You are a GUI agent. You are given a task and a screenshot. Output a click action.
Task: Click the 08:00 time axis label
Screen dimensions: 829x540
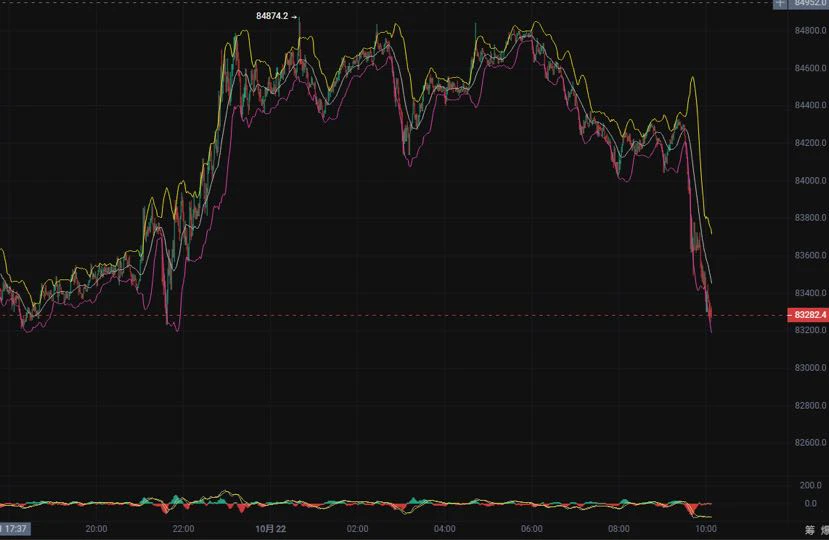(x=619, y=529)
